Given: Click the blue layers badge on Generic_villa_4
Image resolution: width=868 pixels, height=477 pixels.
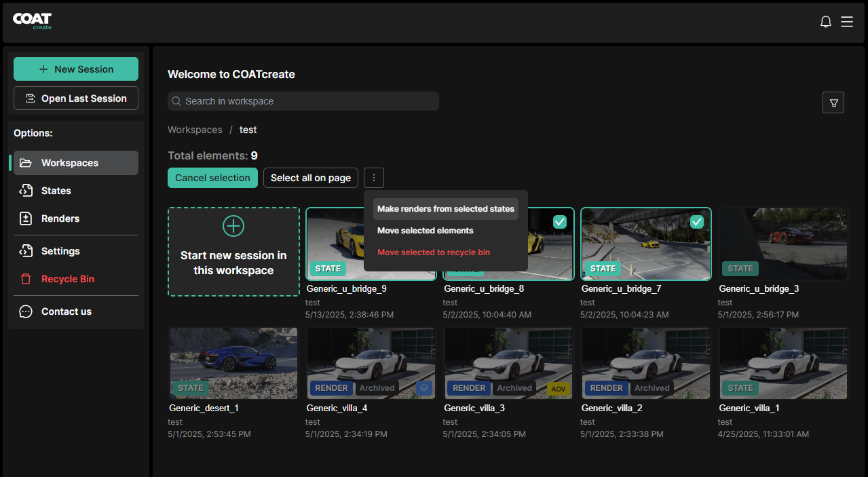Looking at the screenshot, I should 423,388.
